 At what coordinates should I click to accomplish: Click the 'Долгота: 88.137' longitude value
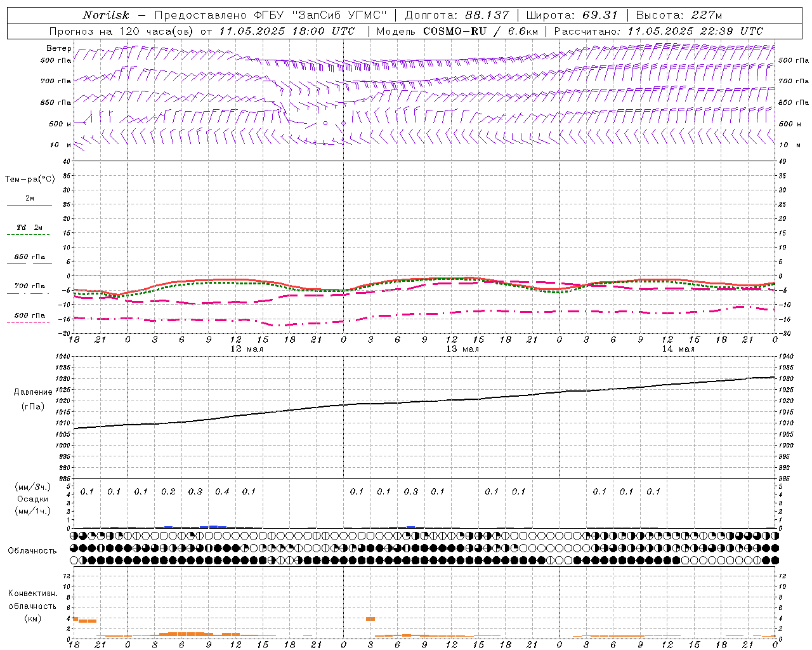[x=457, y=15]
